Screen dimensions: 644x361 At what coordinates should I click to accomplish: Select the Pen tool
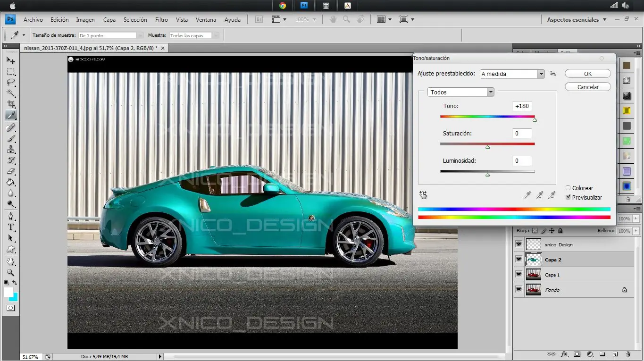pyautogui.click(x=10, y=217)
